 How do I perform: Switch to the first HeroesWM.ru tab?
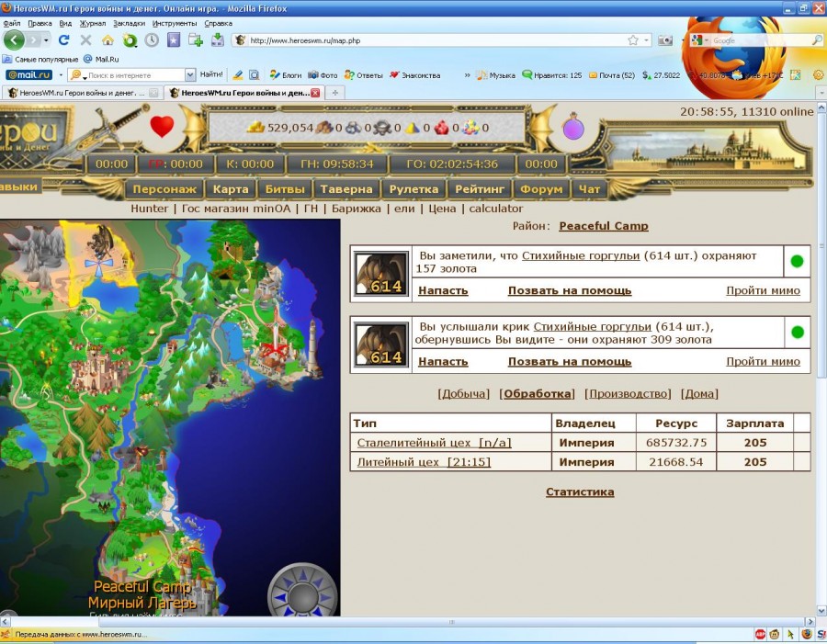82,93
